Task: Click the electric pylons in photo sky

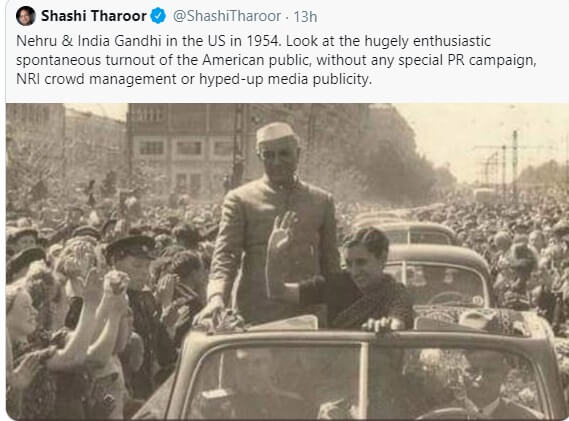Action: 510,163
